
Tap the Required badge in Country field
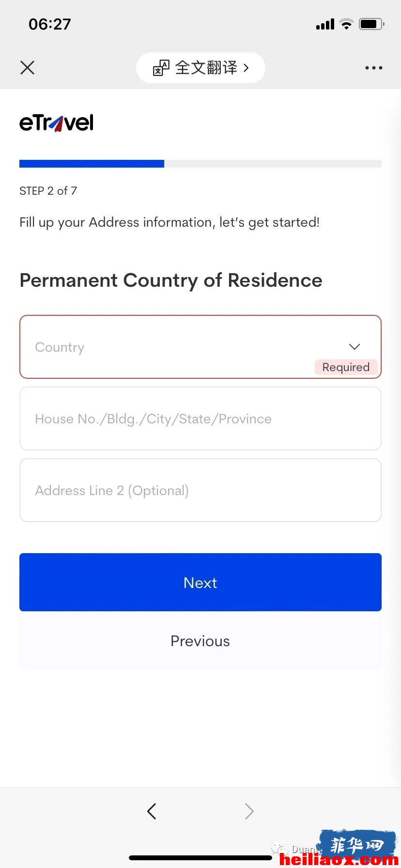[346, 367]
